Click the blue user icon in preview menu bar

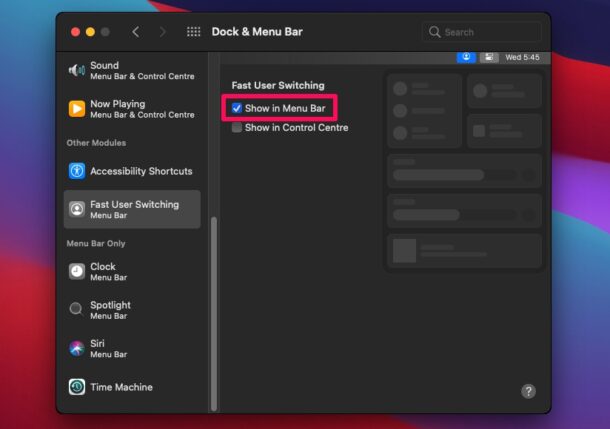466,57
